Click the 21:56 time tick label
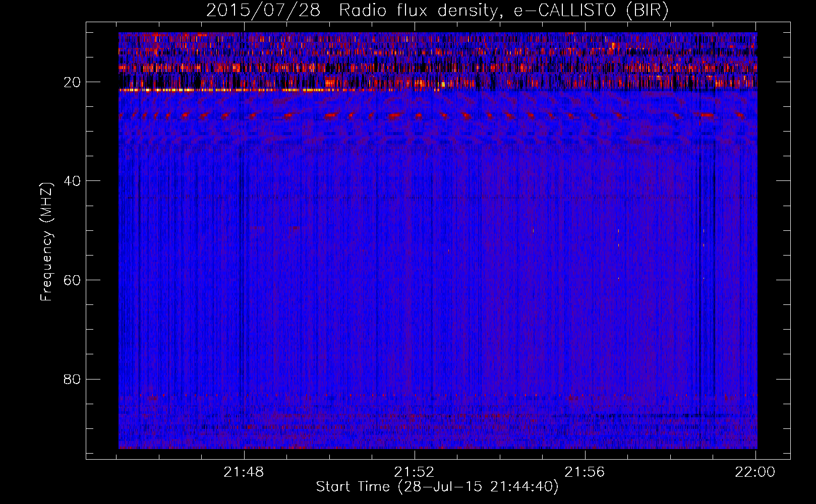The height and width of the screenshot is (504, 816). point(585,472)
